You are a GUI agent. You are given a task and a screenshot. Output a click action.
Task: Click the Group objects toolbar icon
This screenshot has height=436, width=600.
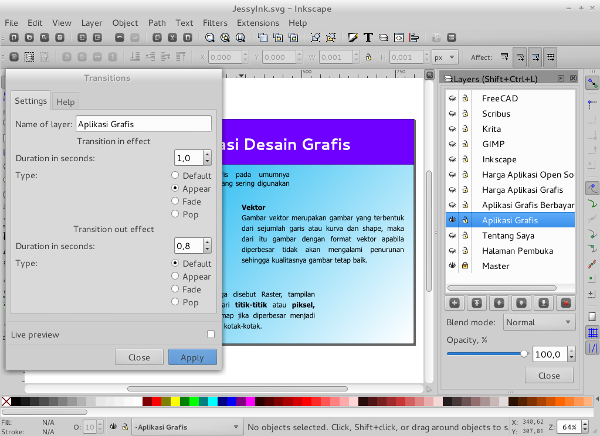tap(315, 38)
